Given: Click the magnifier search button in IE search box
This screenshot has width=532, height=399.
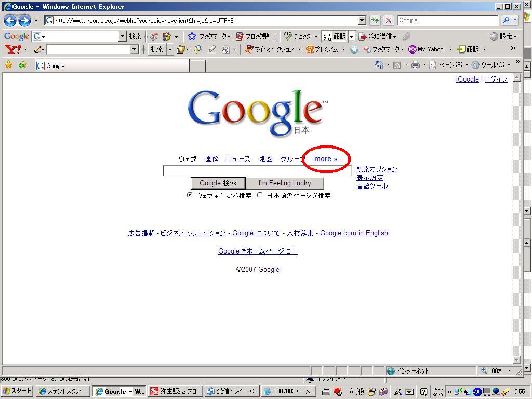Looking at the screenshot, I should point(506,20).
